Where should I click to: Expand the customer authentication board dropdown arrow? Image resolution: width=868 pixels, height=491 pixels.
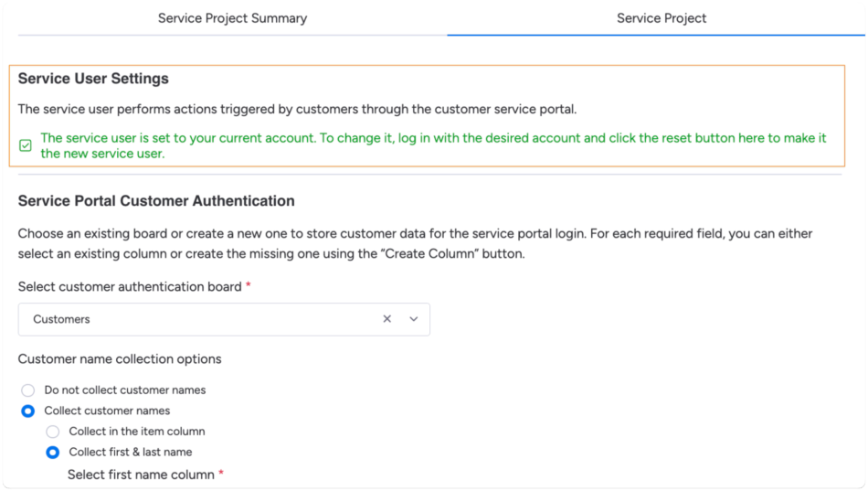414,319
